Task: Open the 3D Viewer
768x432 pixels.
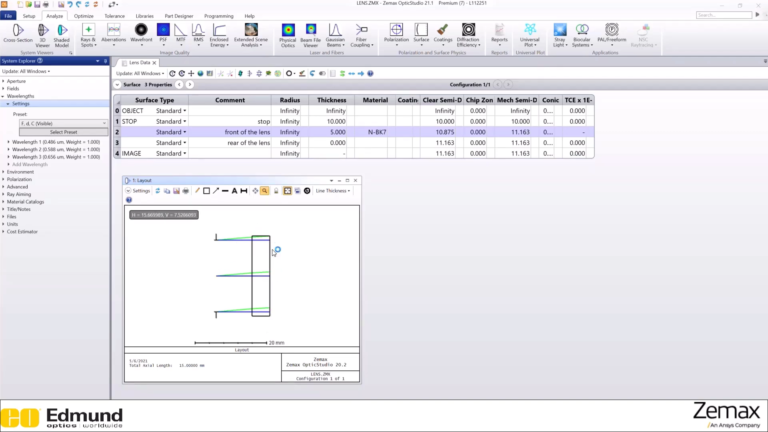Action: coord(43,35)
